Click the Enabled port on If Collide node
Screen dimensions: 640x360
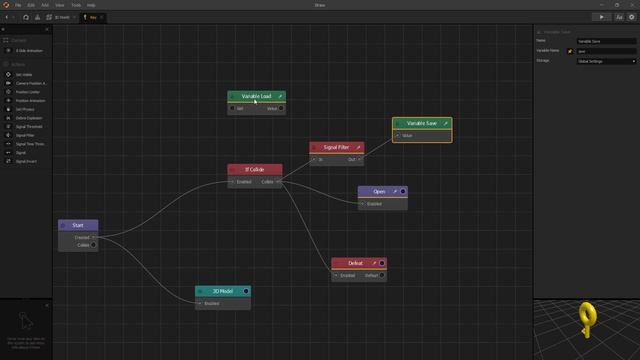pyautogui.click(x=232, y=182)
